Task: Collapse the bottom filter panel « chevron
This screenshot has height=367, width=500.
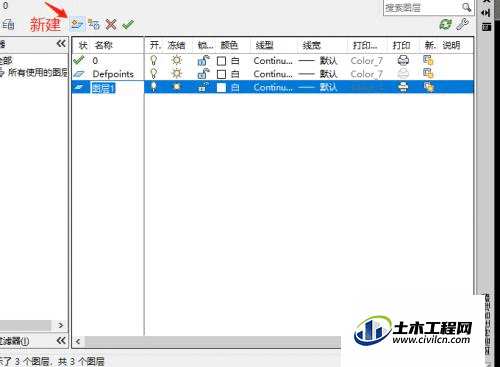Action: coord(61,340)
